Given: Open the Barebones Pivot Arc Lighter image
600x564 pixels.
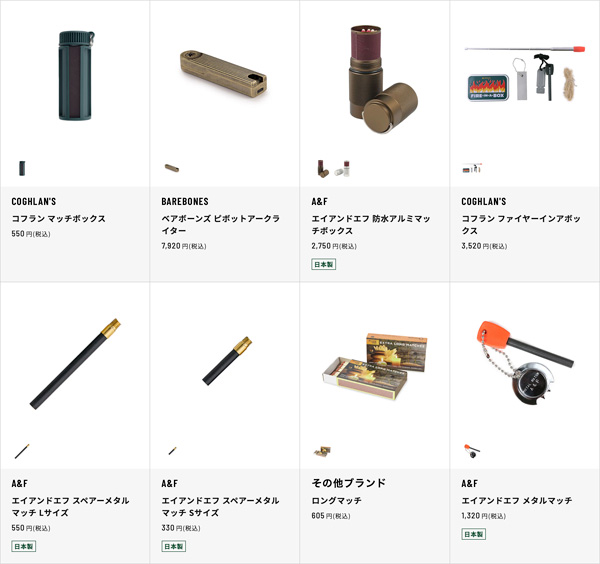Looking at the screenshot, I should pyautogui.click(x=223, y=73).
